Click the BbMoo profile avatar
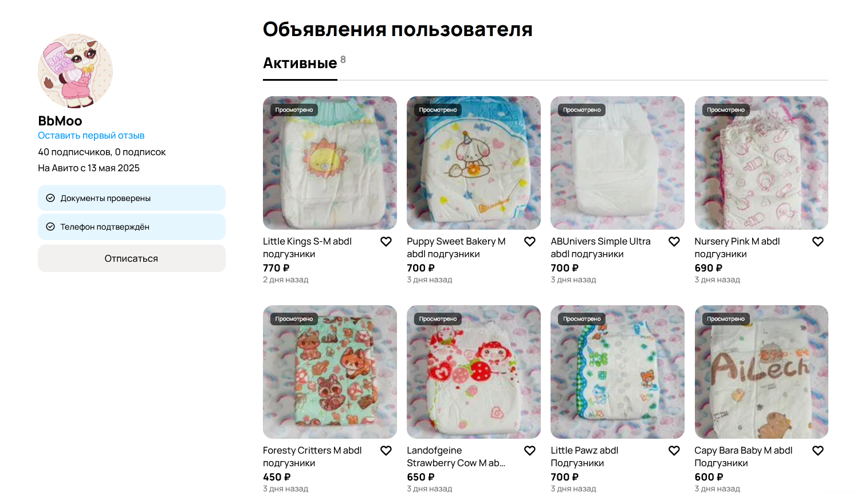 [75, 71]
